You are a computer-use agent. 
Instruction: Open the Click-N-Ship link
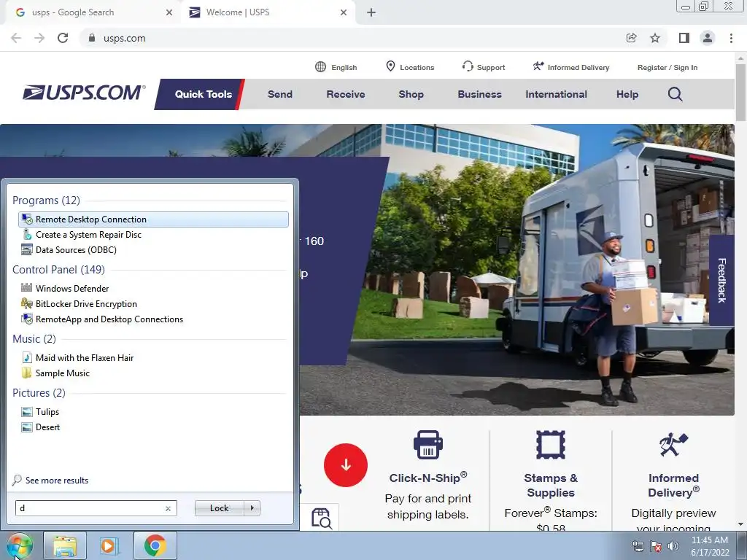click(427, 478)
